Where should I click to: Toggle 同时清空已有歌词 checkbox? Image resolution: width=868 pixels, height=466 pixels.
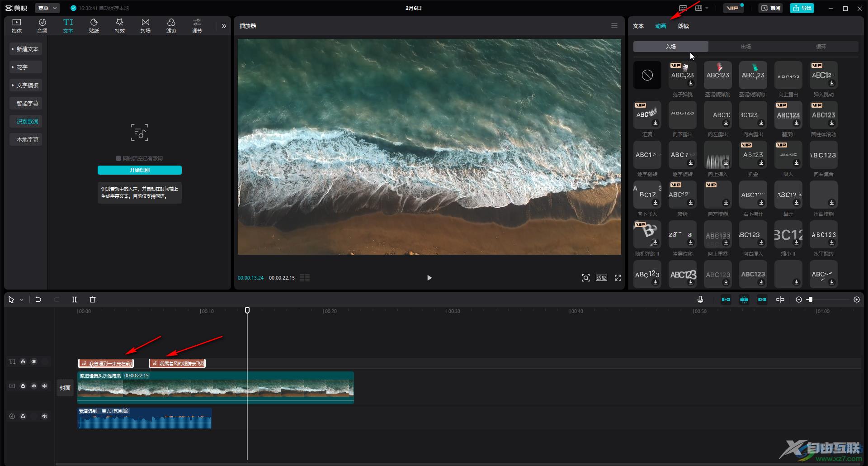point(118,158)
